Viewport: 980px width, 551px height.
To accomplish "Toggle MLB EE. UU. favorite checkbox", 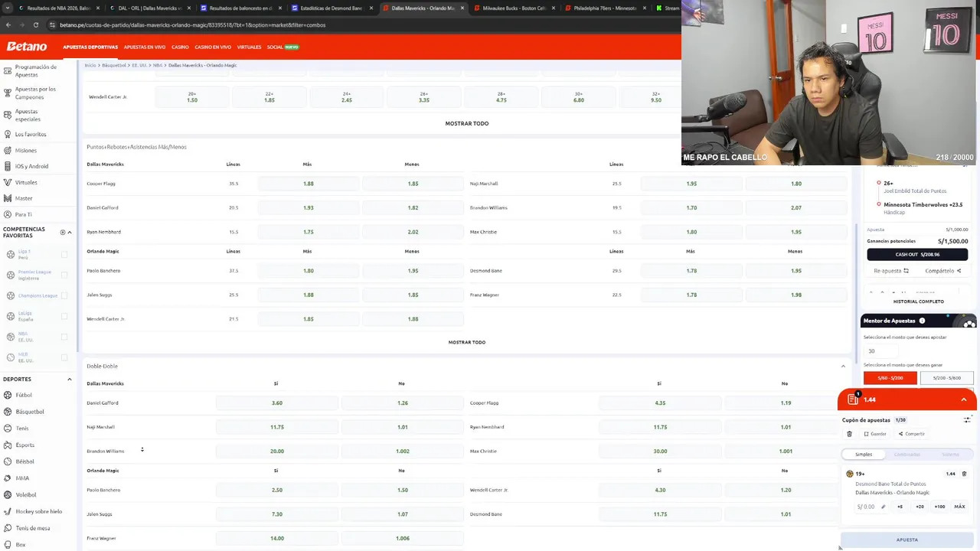I will [64, 357].
